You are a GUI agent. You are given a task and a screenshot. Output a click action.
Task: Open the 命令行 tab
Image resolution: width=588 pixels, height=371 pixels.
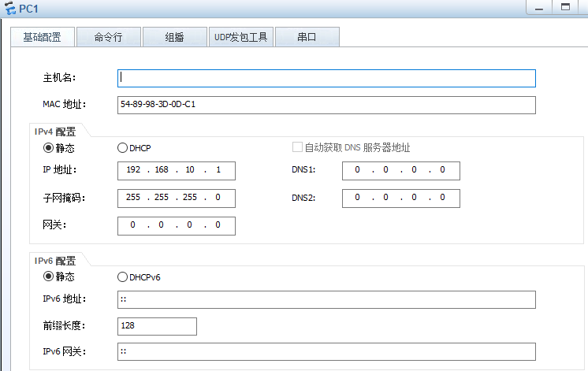tap(108, 37)
